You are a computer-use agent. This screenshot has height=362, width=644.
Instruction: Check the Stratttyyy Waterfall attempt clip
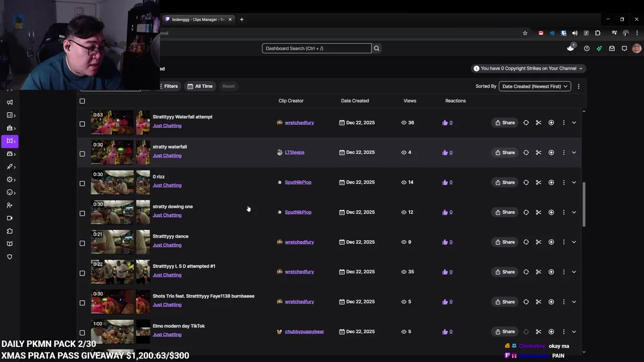tap(82, 124)
